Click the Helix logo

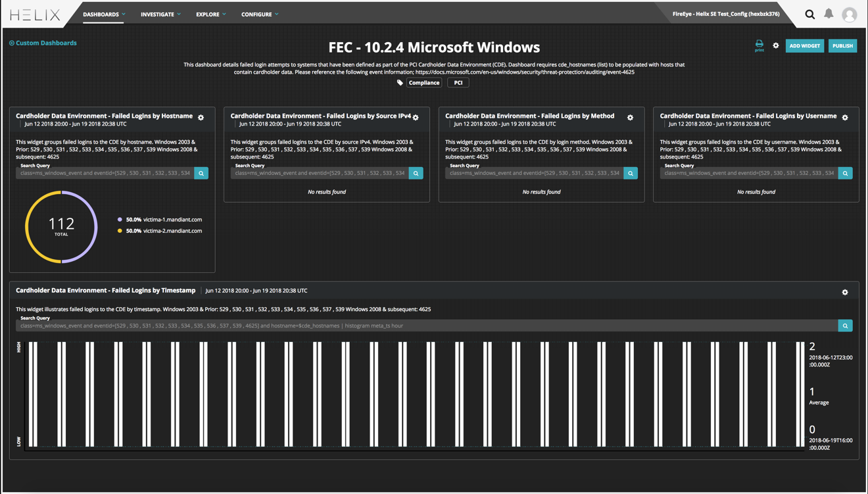(35, 14)
